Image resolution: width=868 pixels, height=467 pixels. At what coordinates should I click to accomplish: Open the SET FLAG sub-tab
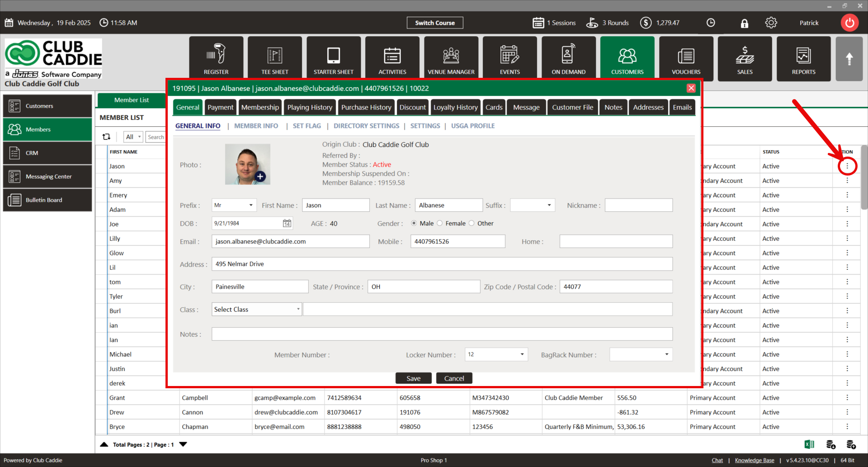pos(307,126)
